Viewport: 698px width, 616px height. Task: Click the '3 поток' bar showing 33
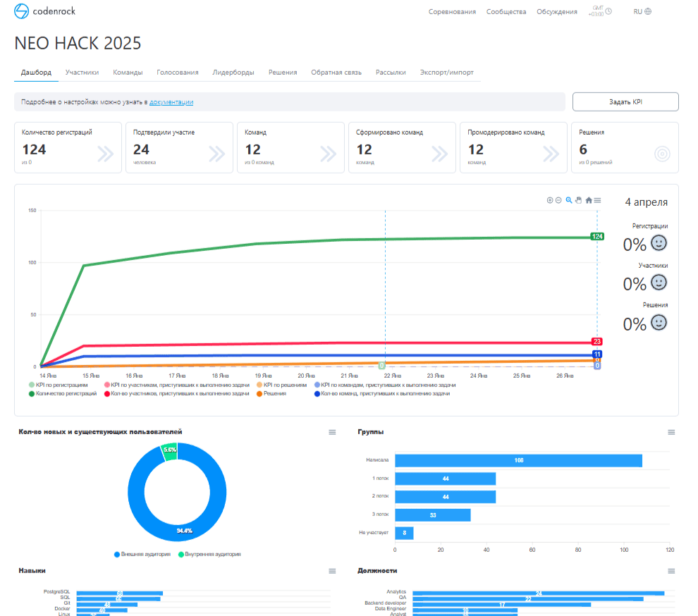tap(433, 515)
